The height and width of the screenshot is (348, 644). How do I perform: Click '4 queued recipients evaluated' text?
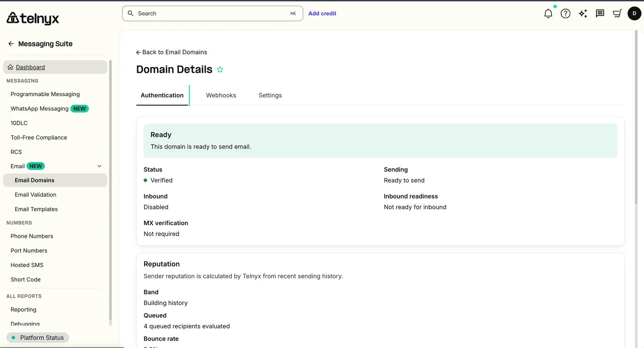click(187, 326)
